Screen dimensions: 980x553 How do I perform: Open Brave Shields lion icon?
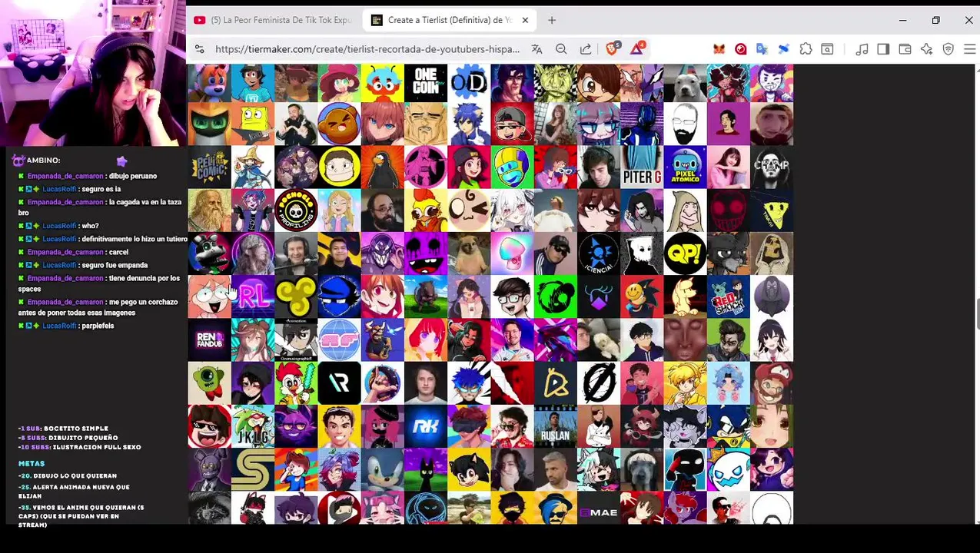tap(613, 48)
